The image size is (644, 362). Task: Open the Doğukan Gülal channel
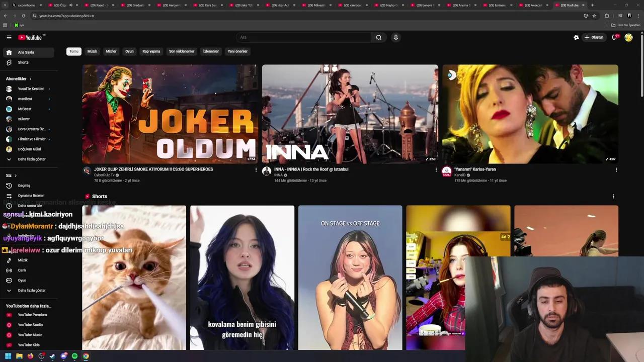(x=28, y=149)
